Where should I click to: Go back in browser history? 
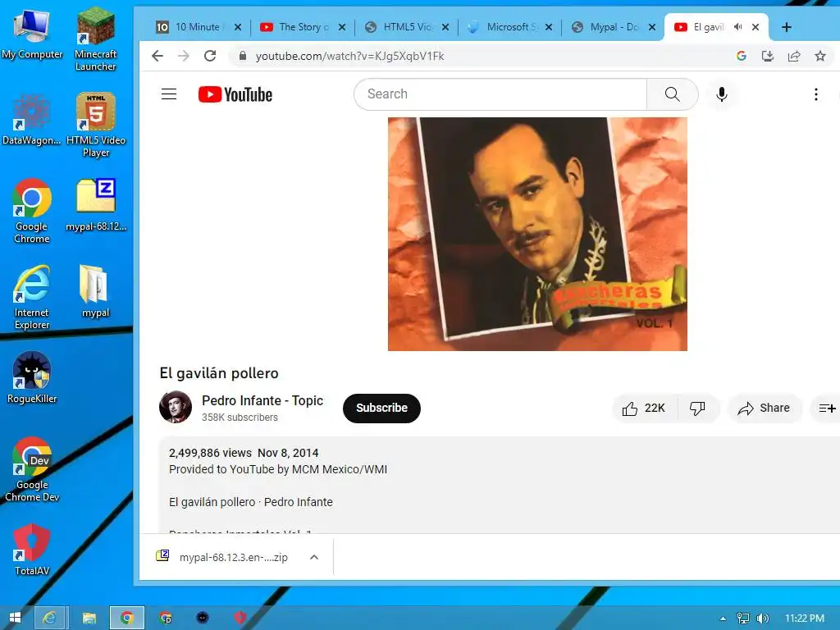coord(157,56)
